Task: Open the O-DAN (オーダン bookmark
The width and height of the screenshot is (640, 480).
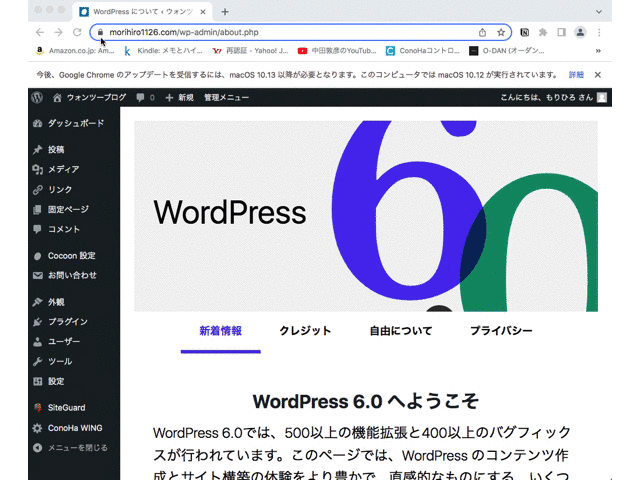Action: coord(507,51)
